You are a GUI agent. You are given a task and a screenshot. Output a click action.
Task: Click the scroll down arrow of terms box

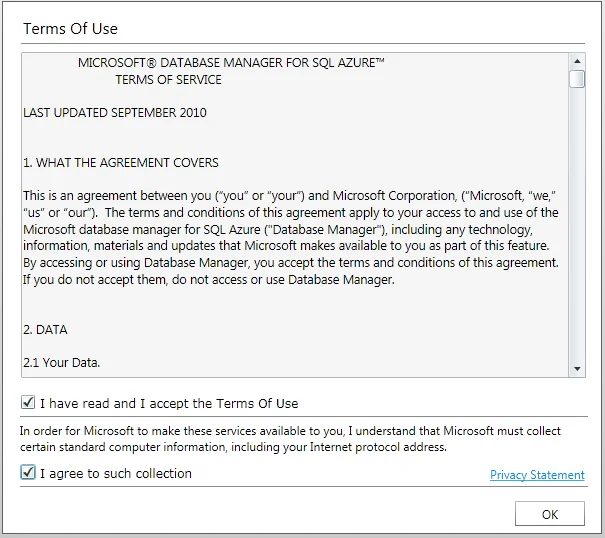[x=577, y=369]
